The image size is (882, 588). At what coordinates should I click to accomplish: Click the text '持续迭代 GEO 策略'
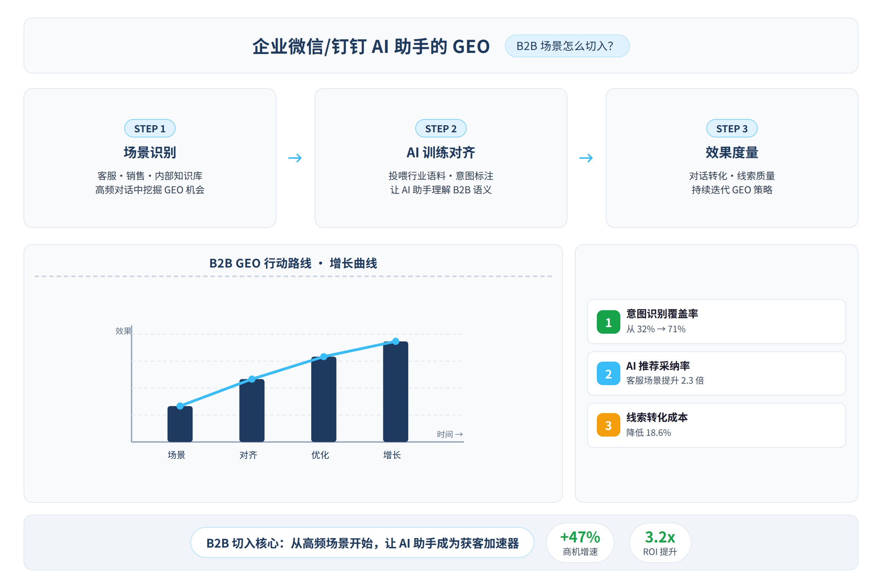coord(732,190)
